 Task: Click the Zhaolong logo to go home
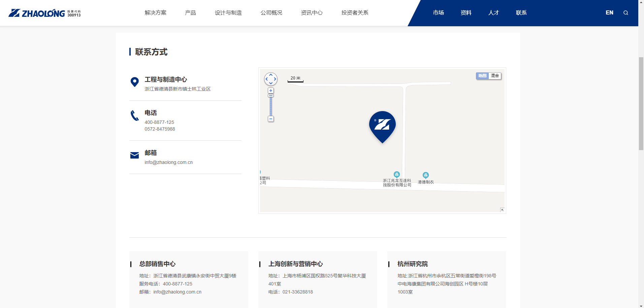pos(44,13)
